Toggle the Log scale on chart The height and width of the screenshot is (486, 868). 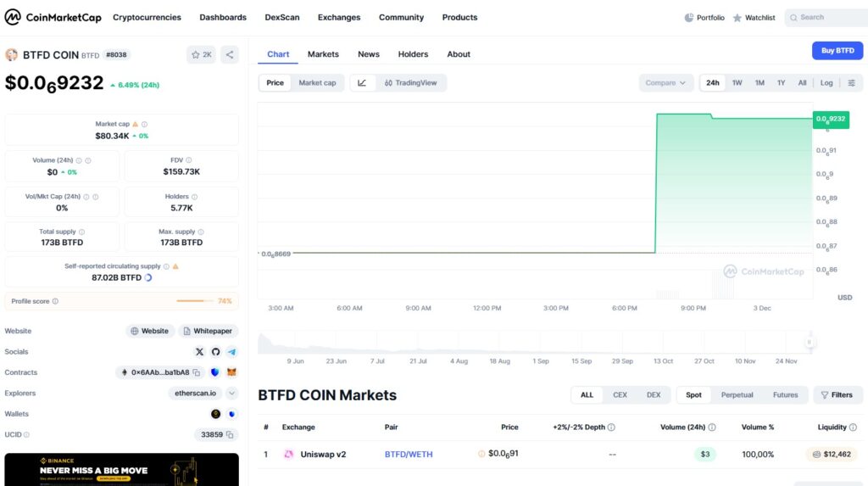826,83
